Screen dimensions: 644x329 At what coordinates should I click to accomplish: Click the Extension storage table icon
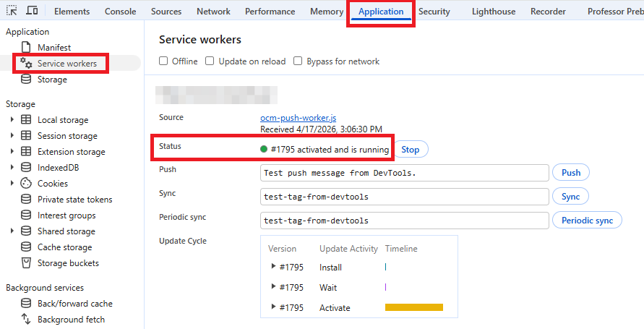(26, 152)
